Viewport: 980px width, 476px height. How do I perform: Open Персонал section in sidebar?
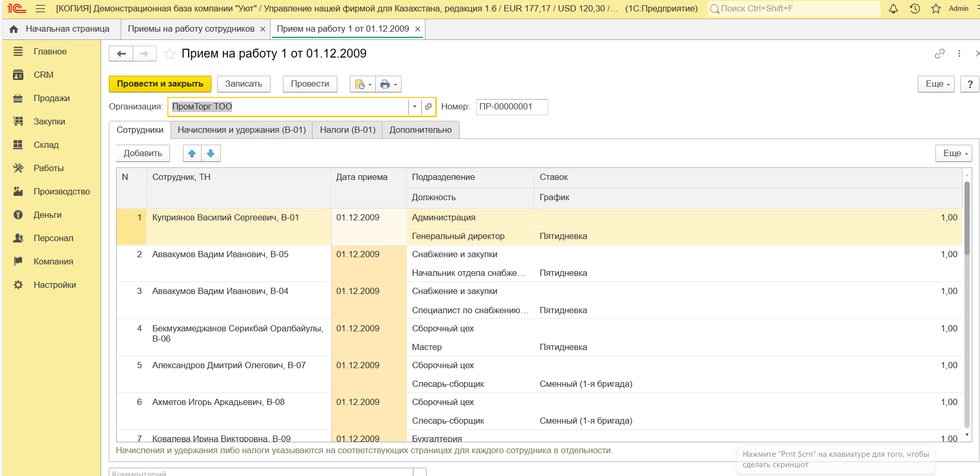[x=53, y=239]
